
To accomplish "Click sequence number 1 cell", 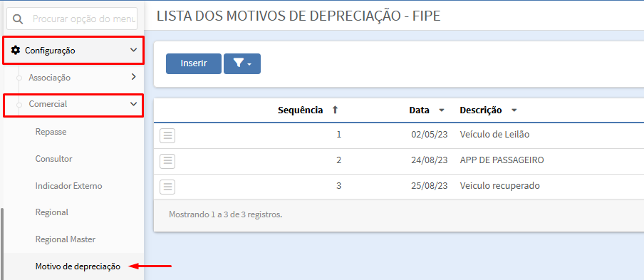I will [339, 134].
